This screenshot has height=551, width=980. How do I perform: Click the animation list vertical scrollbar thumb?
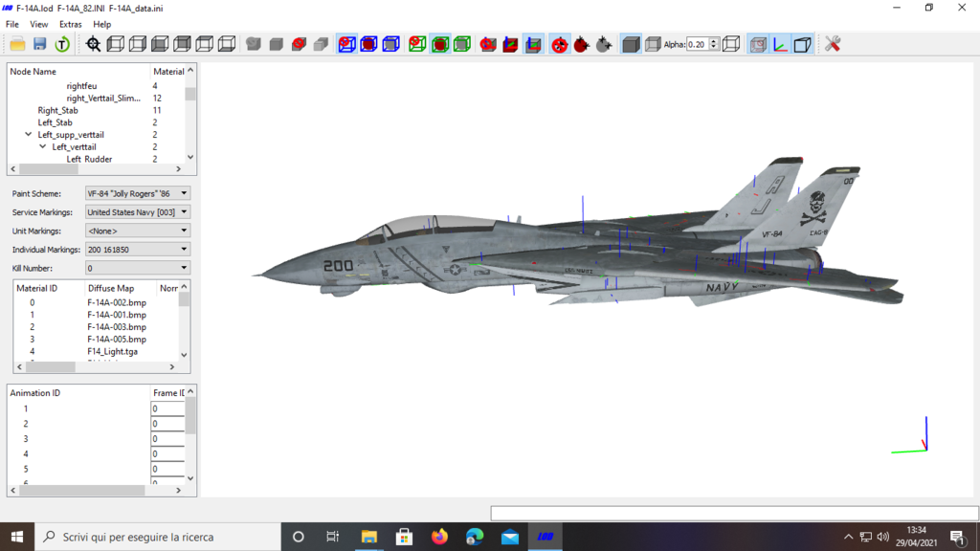click(x=190, y=415)
